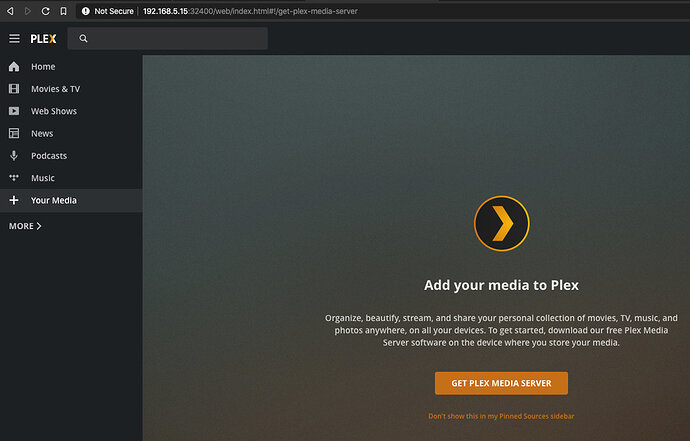This screenshot has width=690, height=441.
Task: Expand the MORE sidebar section
Action: [x=25, y=226]
